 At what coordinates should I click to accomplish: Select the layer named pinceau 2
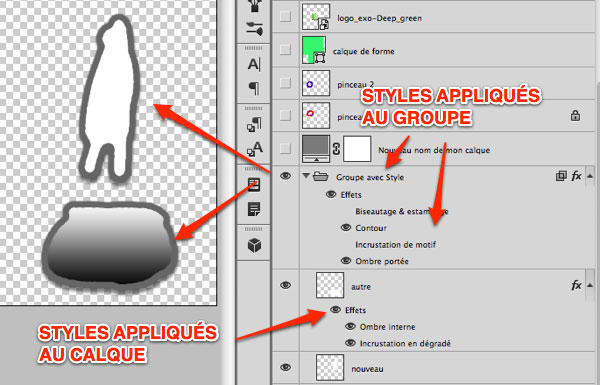pos(355,85)
